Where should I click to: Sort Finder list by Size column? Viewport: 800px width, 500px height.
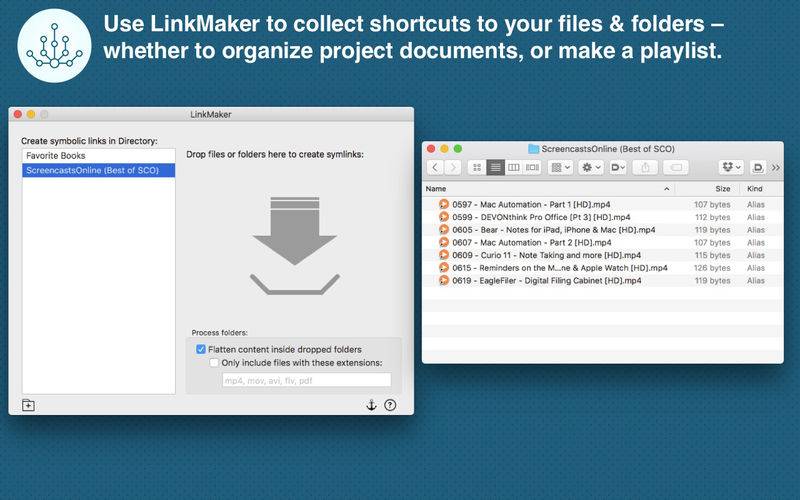point(722,189)
